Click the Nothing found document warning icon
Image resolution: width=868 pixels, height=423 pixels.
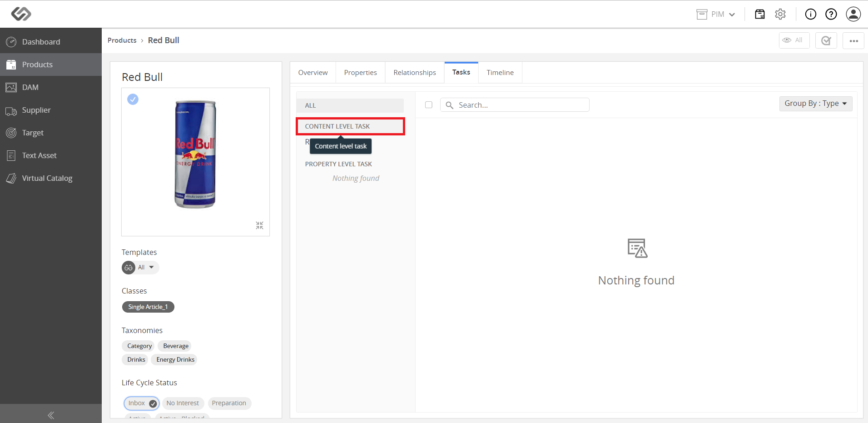pyautogui.click(x=637, y=248)
